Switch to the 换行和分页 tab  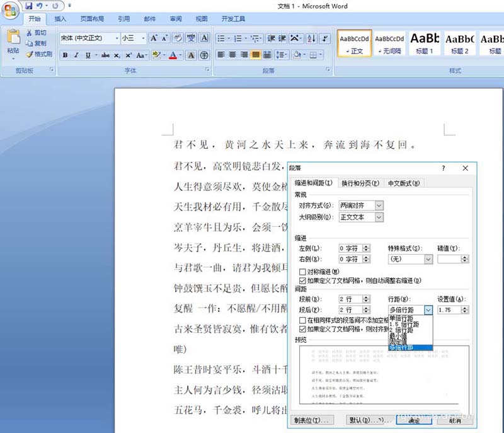pyautogui.click(x=360, y=183)
